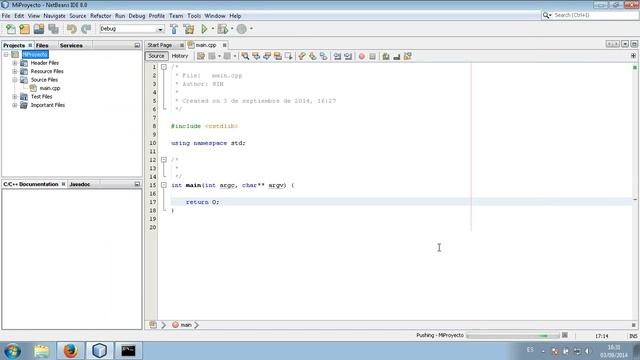The image size is (640, 360).
Task: Click the Toggle Bookmark icon
Action: 323,56
